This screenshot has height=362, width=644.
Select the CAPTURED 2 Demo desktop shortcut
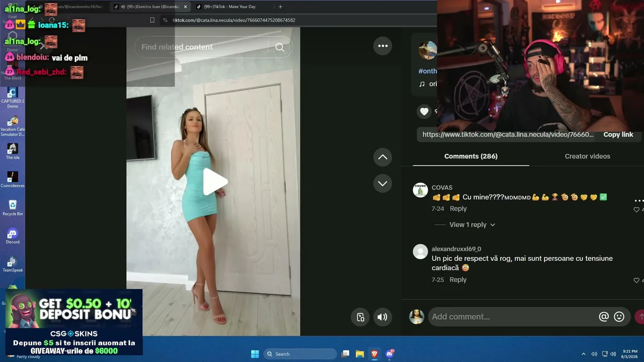pyautogui.click(x=13, y=98)
